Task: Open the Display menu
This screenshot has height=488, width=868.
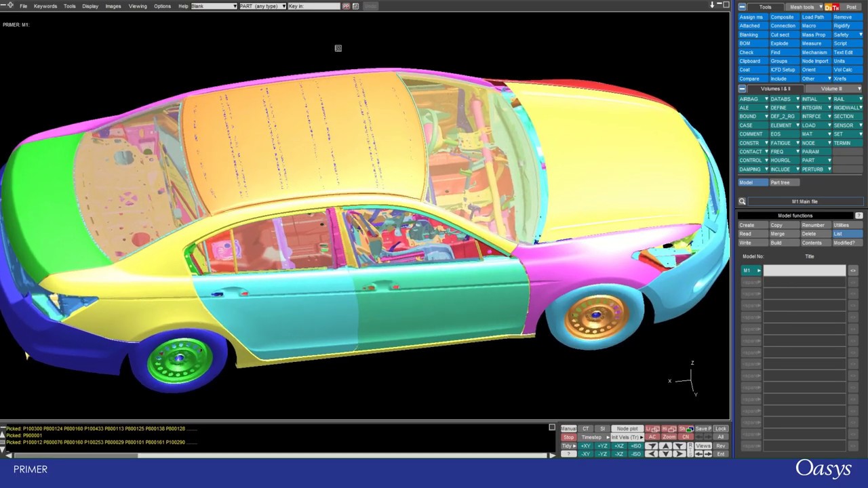Action: [90, 6]
